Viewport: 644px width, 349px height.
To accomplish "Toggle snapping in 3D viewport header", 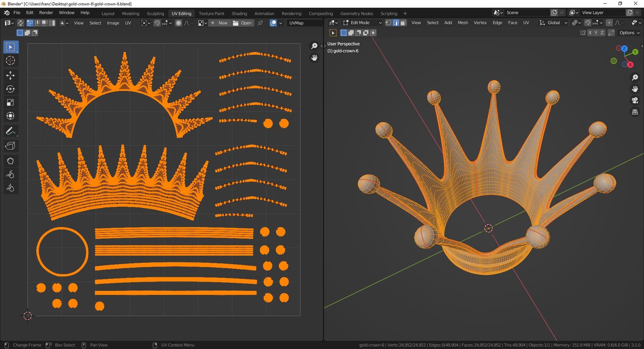I will pyautogui.click(x=588, y=22).
